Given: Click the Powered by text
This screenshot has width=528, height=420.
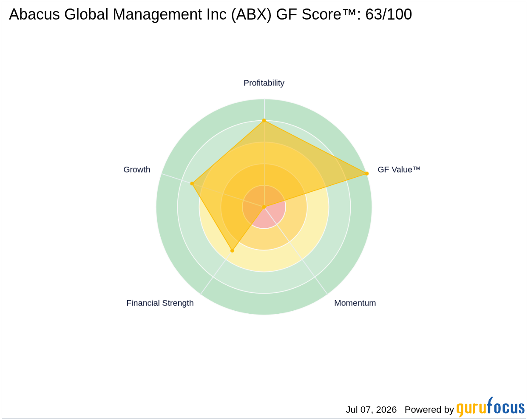Looking at the screenshot, I should pyautogui.click(x=429, y=410).
